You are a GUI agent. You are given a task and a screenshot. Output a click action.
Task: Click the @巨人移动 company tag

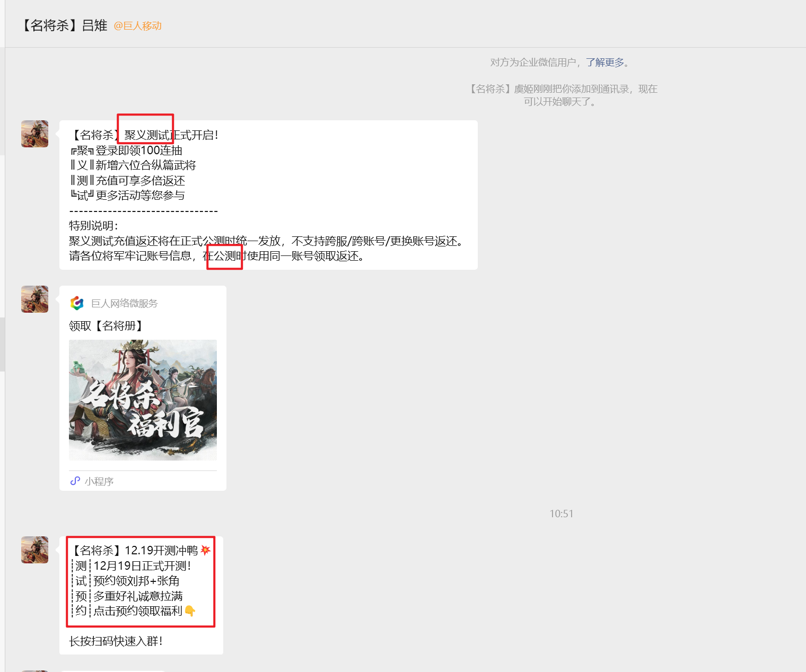click(x=138, y=26)
